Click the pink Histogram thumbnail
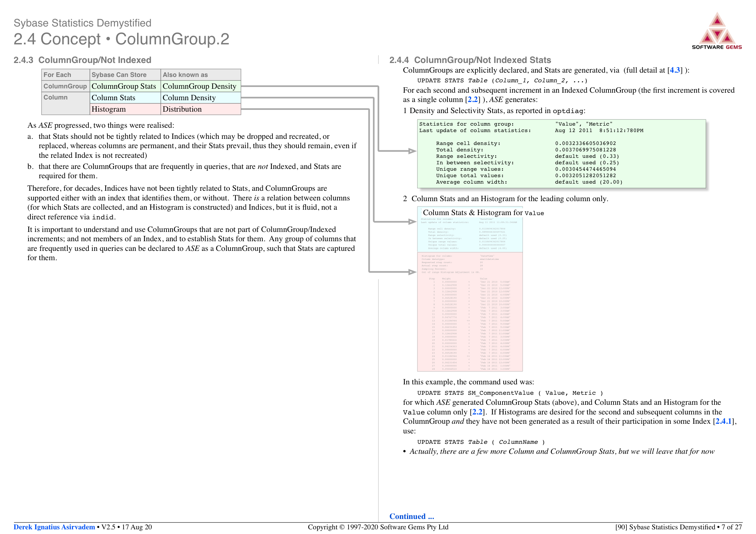The width and height of the screenshot is (756, 534). [470, 312]
